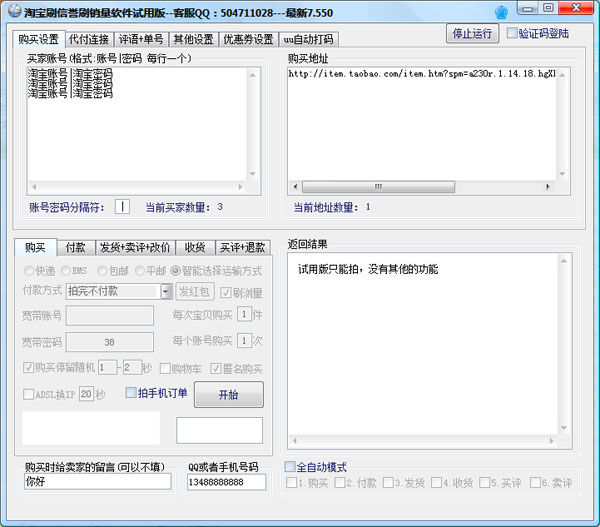Click up arrow of 购买地址 vertical scrollbar
This screenshot has width=600, height=527.
pyautogui.click(x=562, y=75)
